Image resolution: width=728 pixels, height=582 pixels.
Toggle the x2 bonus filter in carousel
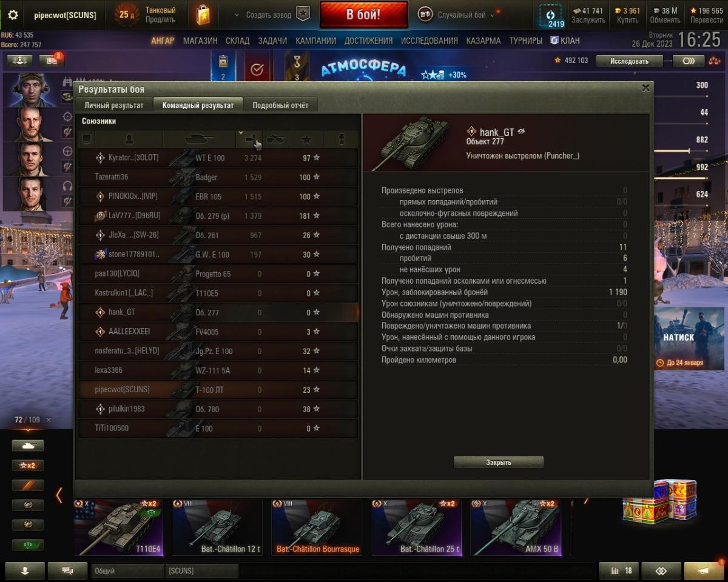coord(28,466)
